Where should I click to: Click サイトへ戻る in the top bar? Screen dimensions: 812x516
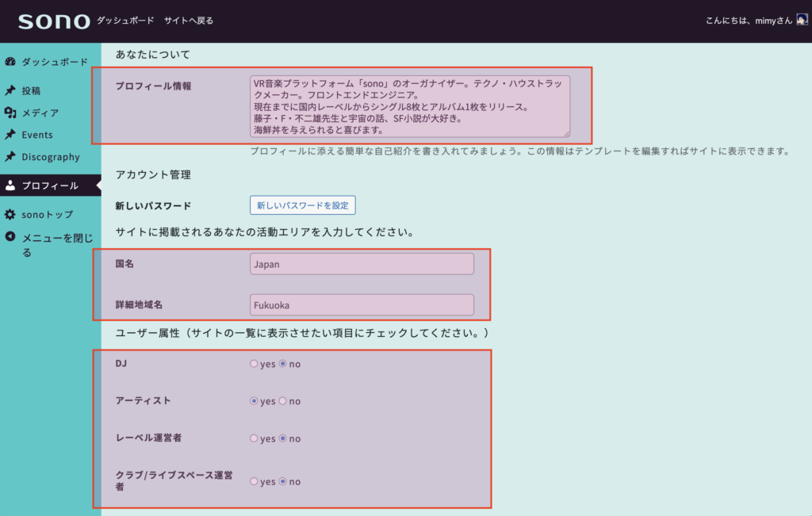(189, 21)
